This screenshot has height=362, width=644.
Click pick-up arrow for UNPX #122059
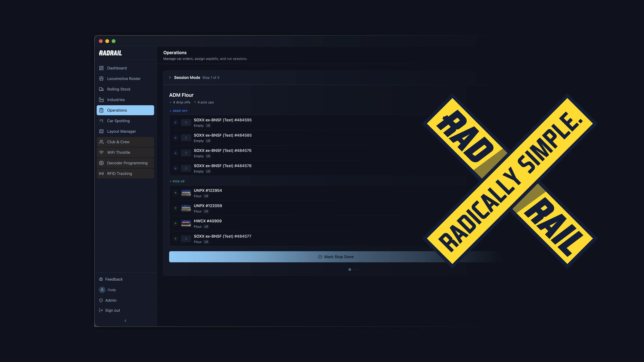(175, 208)
